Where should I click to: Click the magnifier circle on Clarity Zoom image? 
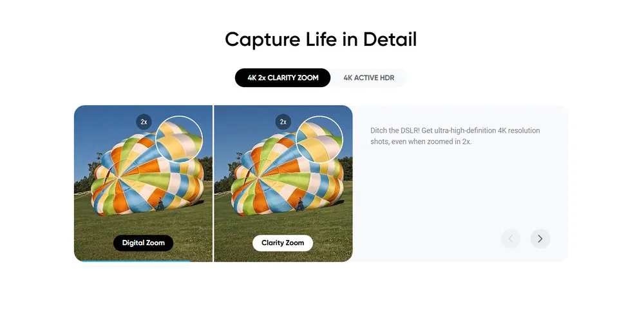[x=319, y=139]
